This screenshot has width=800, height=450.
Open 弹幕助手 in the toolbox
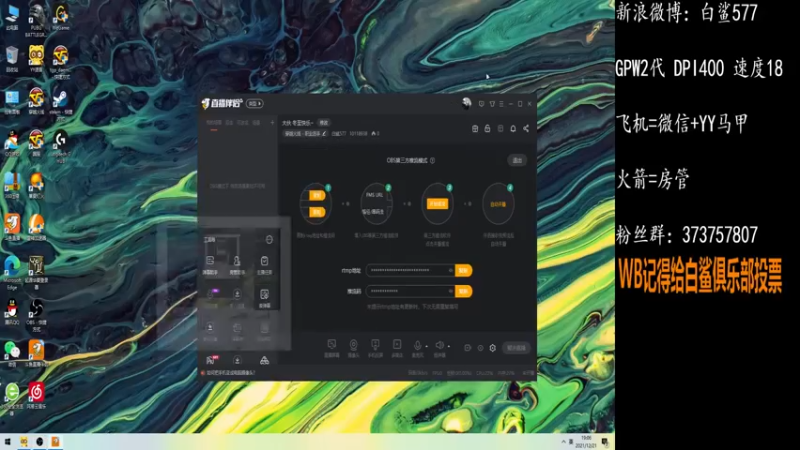(x=210, y=265)
